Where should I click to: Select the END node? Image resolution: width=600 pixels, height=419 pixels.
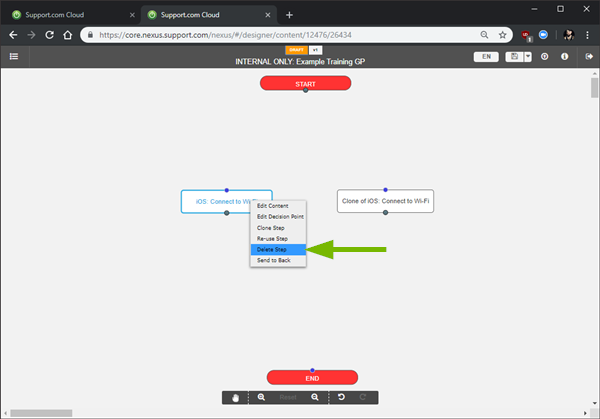(x=312, y=378)
